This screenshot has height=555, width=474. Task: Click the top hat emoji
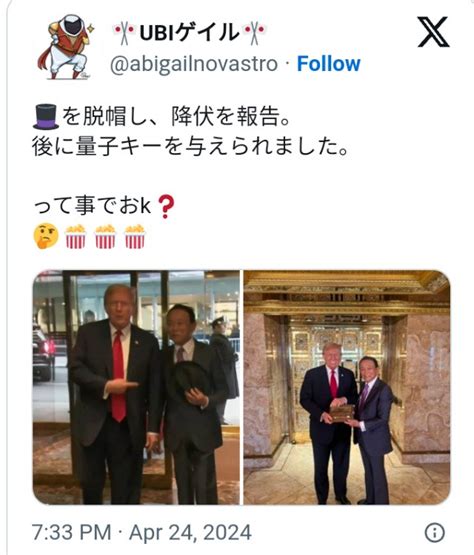[x=46, y=116]
